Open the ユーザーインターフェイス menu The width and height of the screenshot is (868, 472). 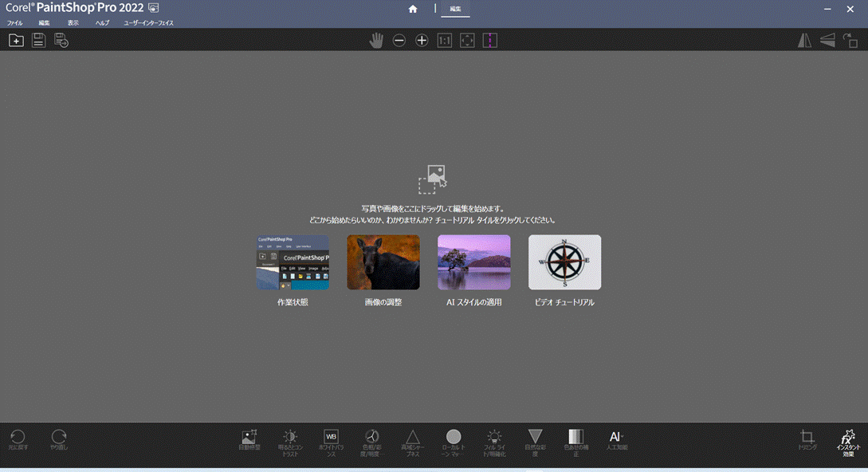[149, 22]
